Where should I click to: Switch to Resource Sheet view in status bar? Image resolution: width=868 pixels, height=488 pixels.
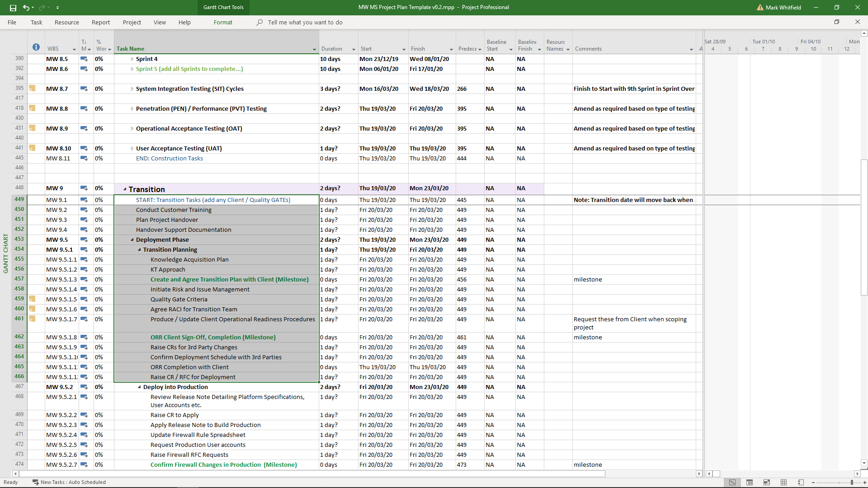[x=784, y=482]
